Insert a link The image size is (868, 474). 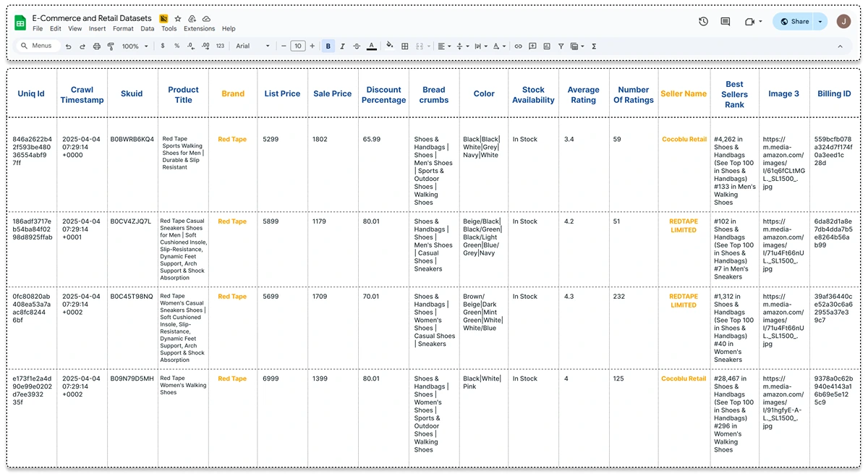pos(519,46)
